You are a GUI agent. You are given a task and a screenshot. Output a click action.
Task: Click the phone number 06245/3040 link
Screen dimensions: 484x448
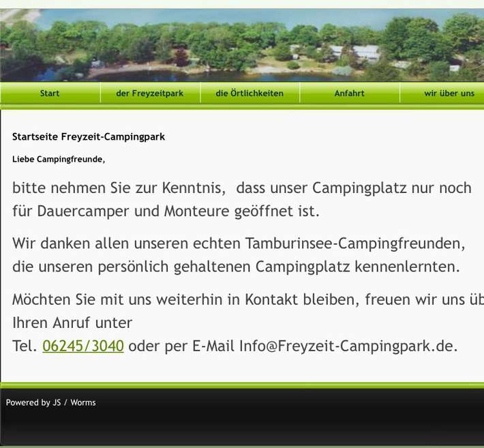[83, 346]
